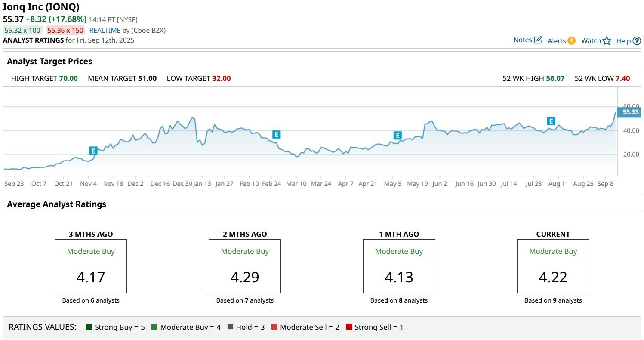Click the Strong Buy dark green swatch
Viewport: 644px width, 340px height.
point(89,327)
